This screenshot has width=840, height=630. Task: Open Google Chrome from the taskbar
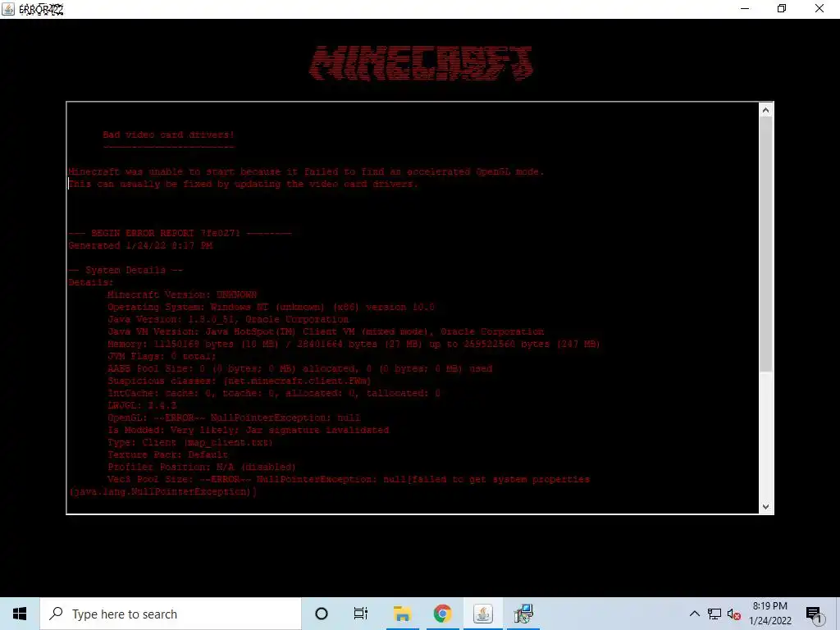442,614
